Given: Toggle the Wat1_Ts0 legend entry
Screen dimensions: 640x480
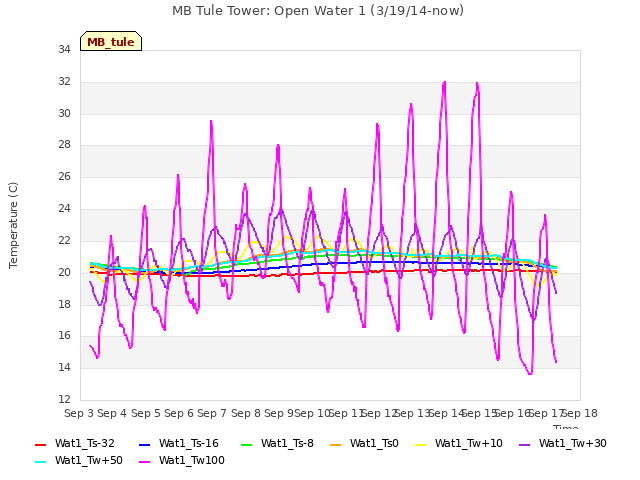Looking at the screenshot, I should (x=364, y=444).
